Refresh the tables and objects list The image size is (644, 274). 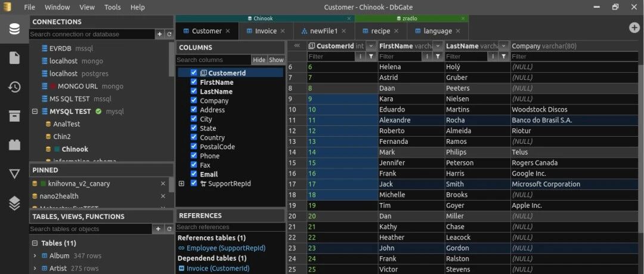coord(169,229)
